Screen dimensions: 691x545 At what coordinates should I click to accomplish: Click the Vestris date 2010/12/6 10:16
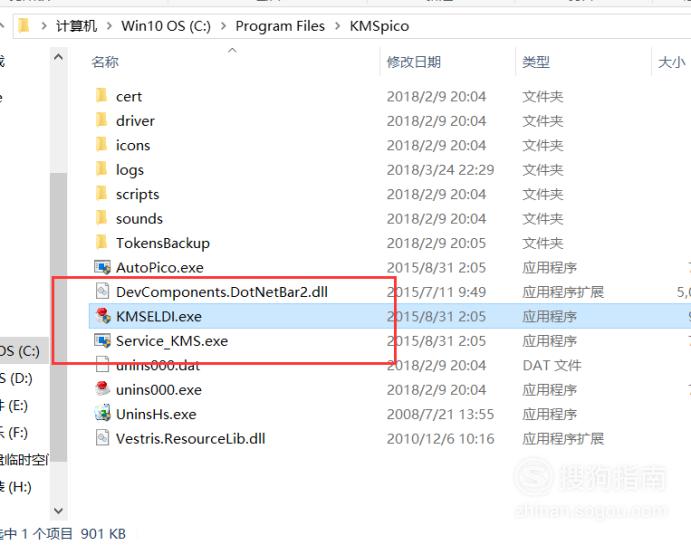[x=440, y=438]
